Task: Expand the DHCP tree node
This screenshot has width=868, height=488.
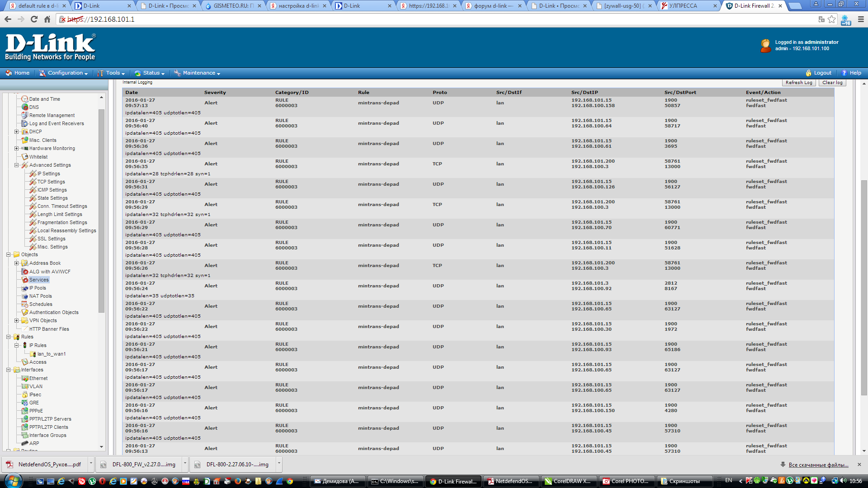Action: (x=17, y=132)
